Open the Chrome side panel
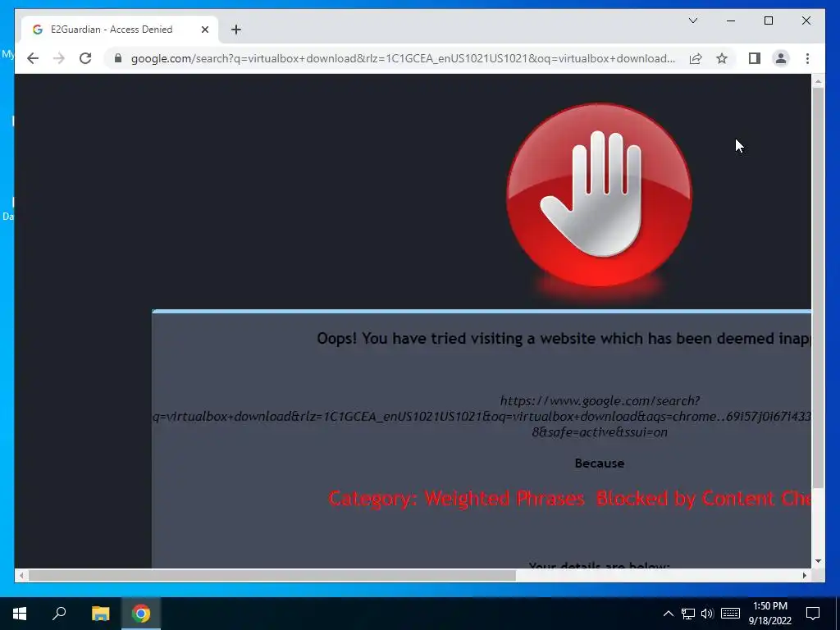This screenshot has height=630, width=840. coord(755,58)
